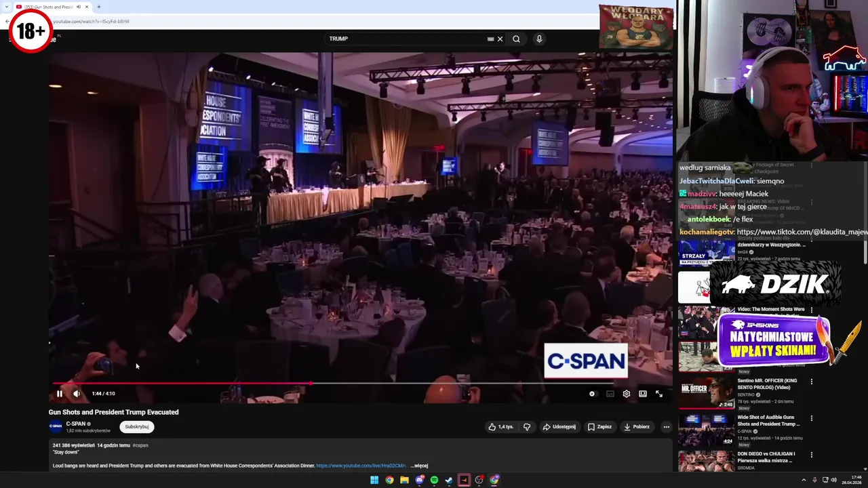868x488 pixels.
Task: Download video with Pobierz button
Action: coord(637,427)
